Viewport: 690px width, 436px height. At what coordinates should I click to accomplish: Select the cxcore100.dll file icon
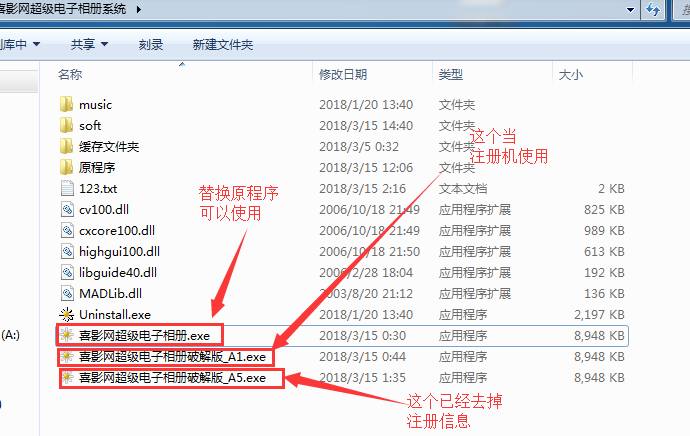click(x=67, y=231)
